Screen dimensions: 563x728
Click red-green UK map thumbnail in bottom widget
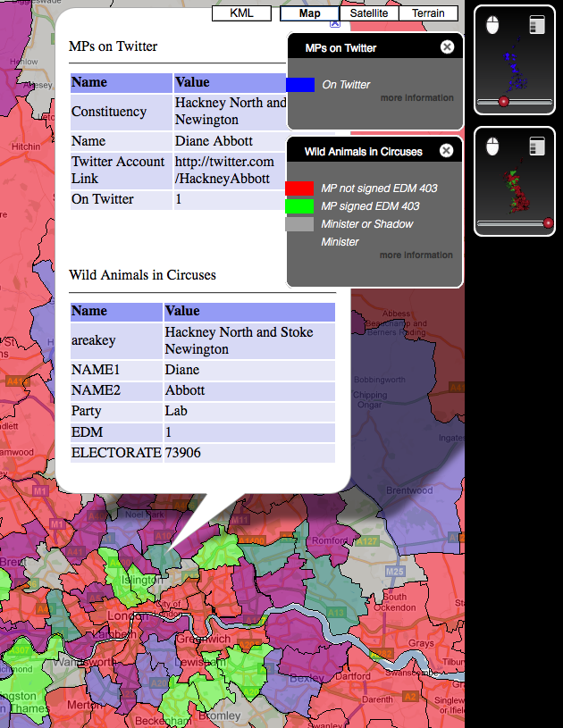[517, 187]
